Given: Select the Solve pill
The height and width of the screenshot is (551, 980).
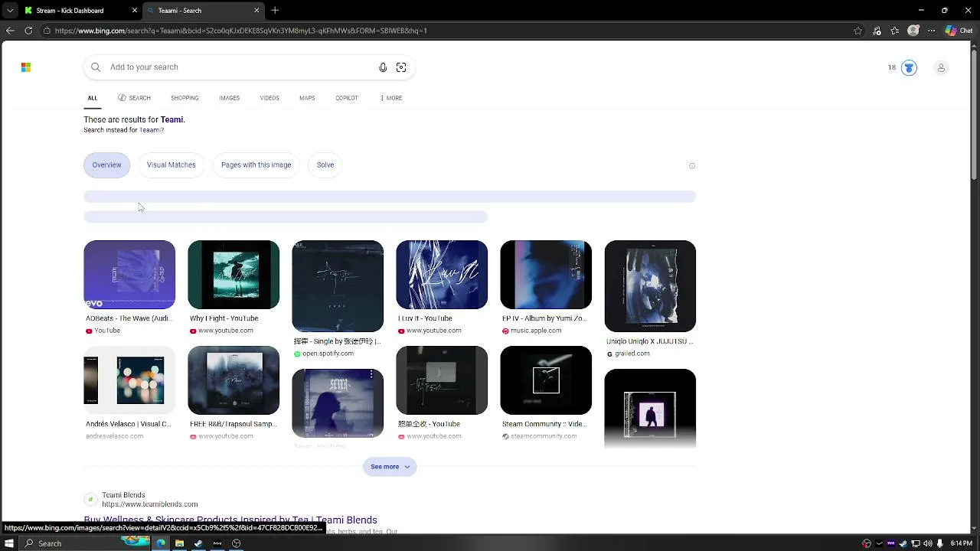Looking at the screenshot, I should click(x=325, y=165).
